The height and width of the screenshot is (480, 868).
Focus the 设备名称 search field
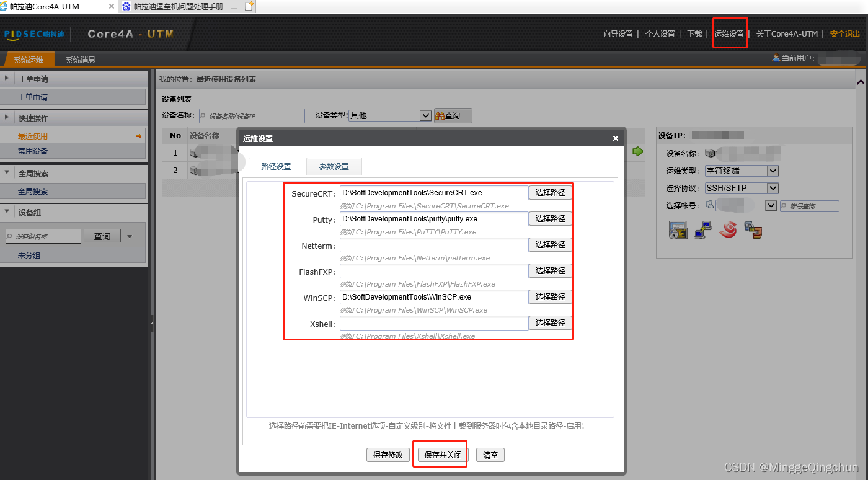[x=252, y=116]
